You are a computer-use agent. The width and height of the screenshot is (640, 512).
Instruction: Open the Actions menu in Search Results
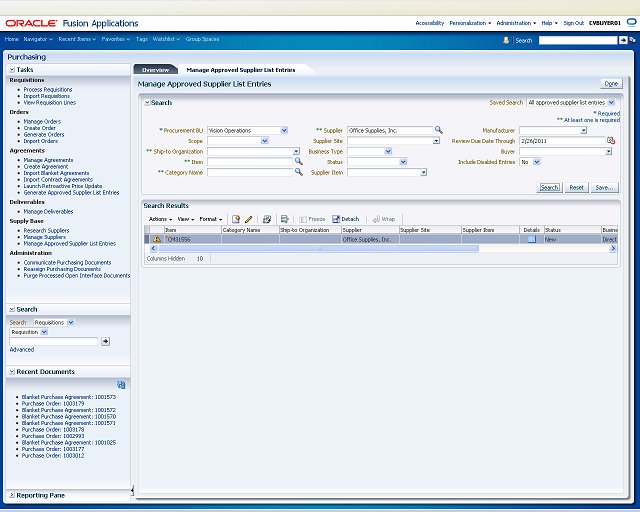pyautogui.click(x=160, y=219)
